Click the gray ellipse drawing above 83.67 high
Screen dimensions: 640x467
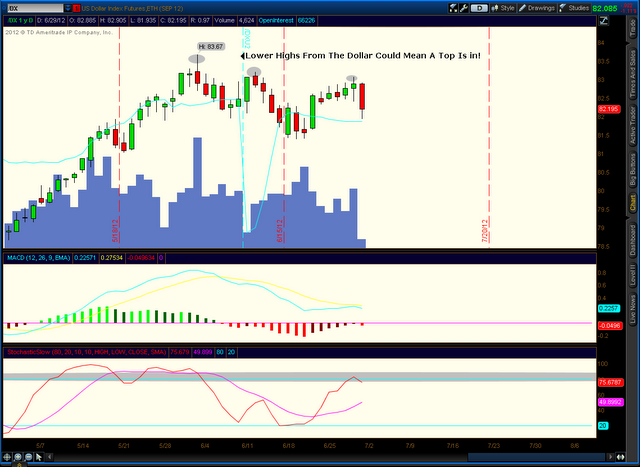tap(197, 59)
